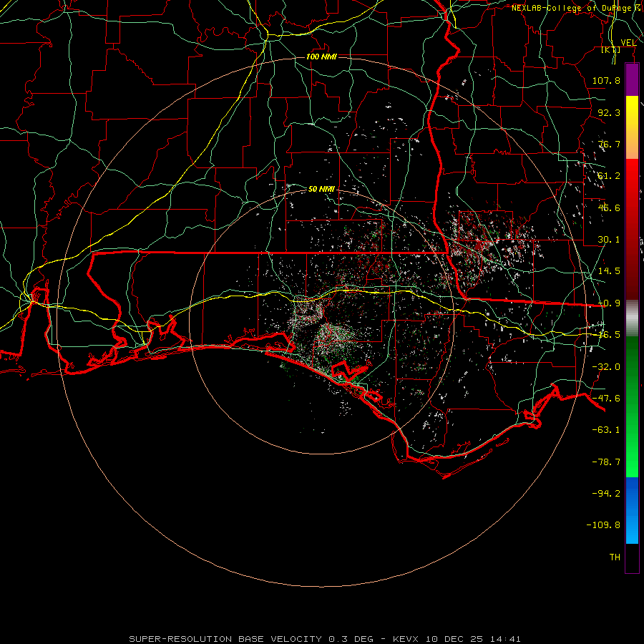Click the -109.8 velocity scale value
Viewport: 644px width, 644px height.
603,525
